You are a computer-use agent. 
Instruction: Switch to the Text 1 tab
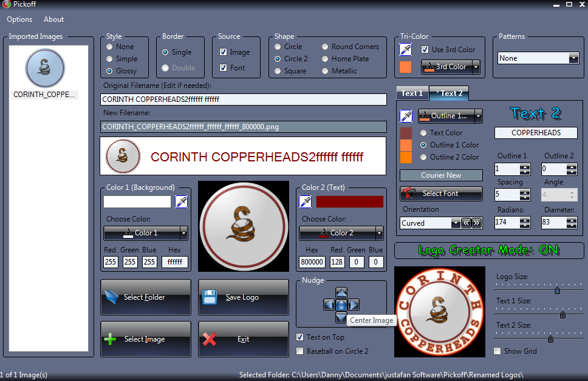point(412,93)
